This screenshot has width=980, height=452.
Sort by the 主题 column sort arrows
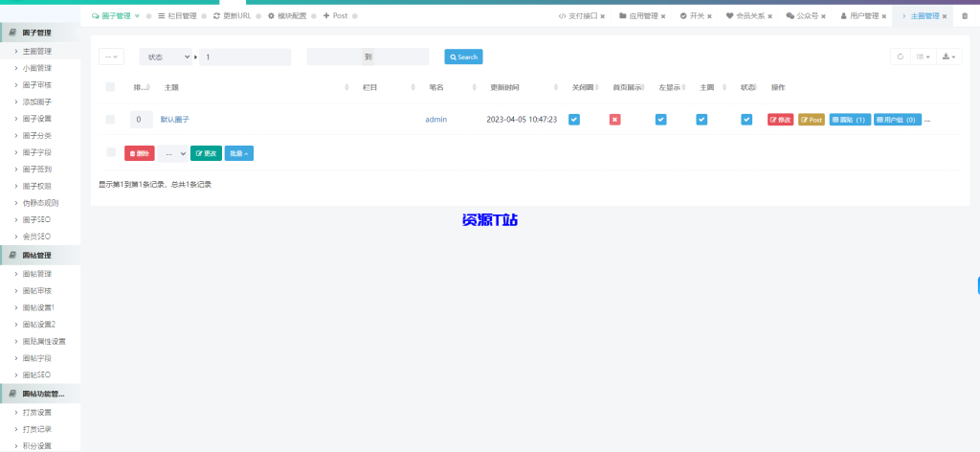pyautogui.click(x=346, y=87)
